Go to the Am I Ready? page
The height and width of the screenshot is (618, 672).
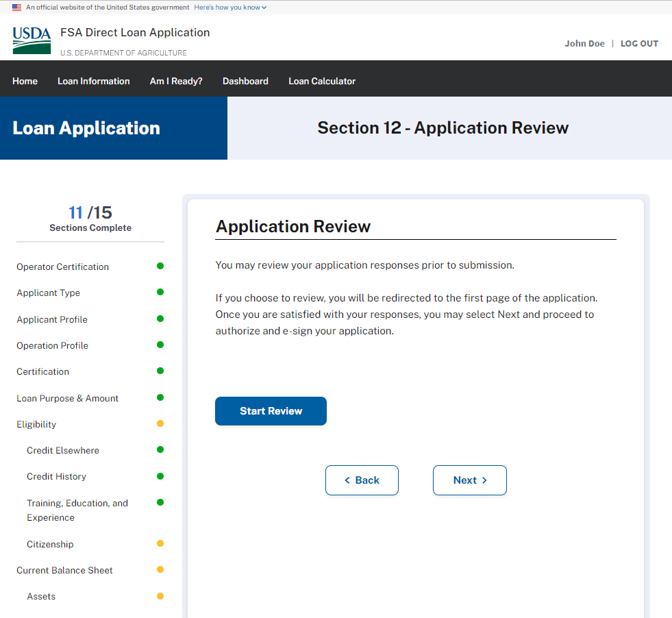[176, 81]
